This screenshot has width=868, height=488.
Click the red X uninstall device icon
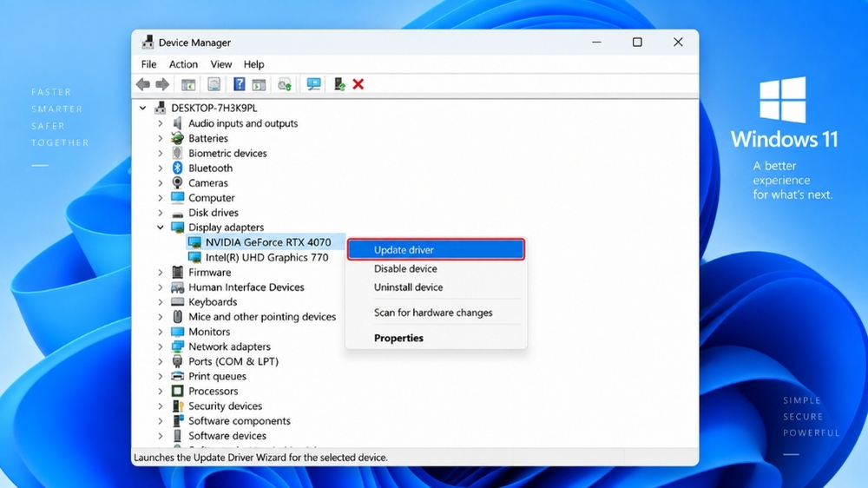tap(358, 84)
